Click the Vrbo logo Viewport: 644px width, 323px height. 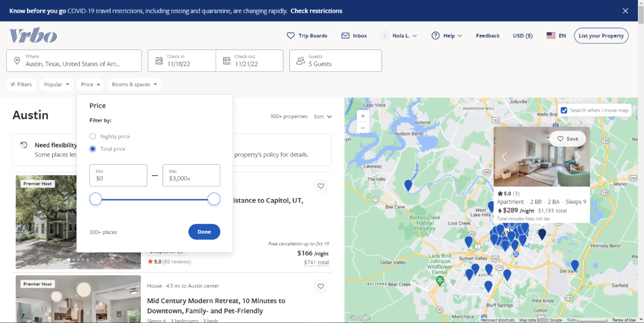pyautogui.click(x=33, y=36)
